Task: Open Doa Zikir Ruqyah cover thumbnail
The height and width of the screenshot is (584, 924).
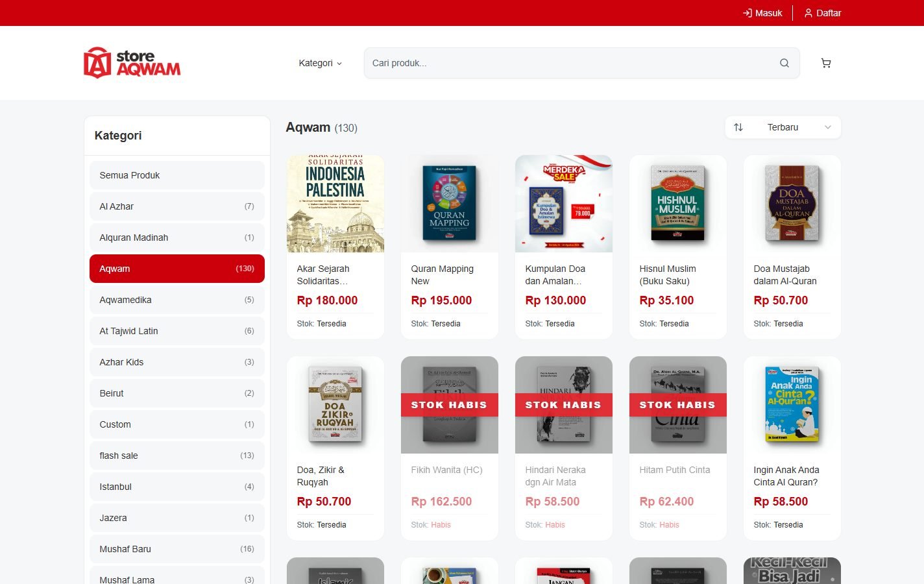Action: pyautogui.click(x=335, y=405)
